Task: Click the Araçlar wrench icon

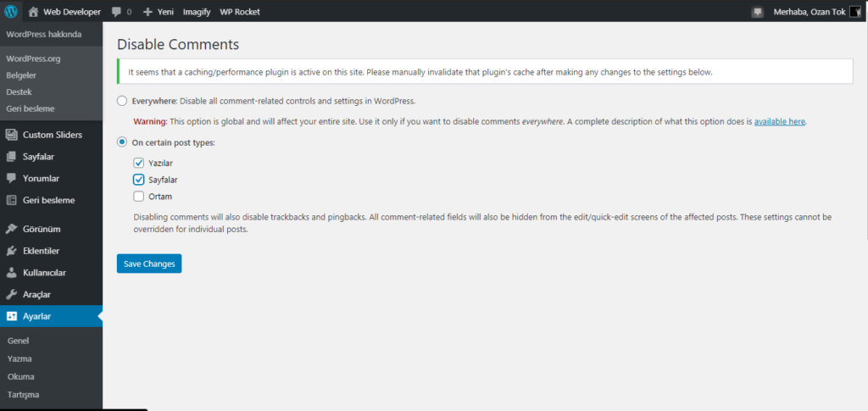Action: (12, 295)
